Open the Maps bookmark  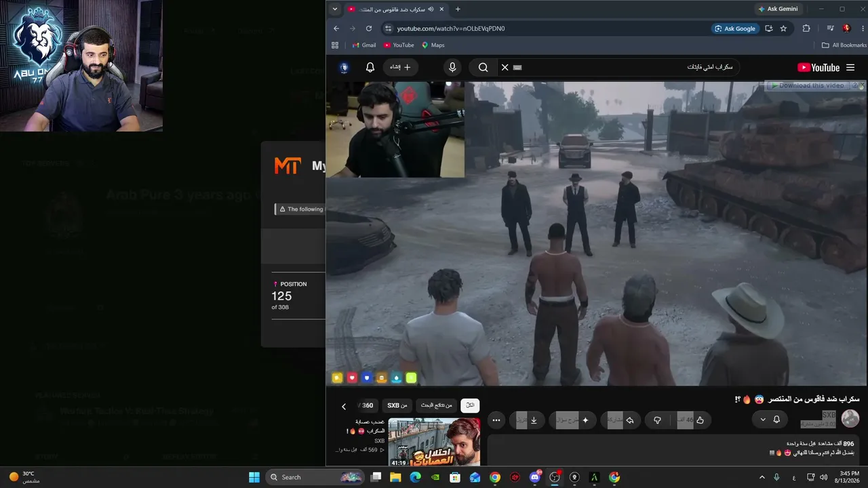[x=433, y=45]
